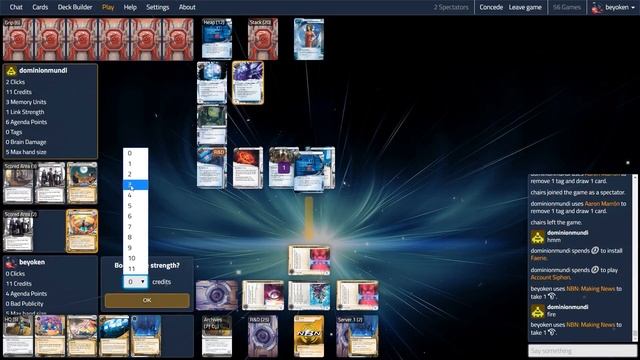Select the Play menu item
640x360 pixels.
point(108,7)
